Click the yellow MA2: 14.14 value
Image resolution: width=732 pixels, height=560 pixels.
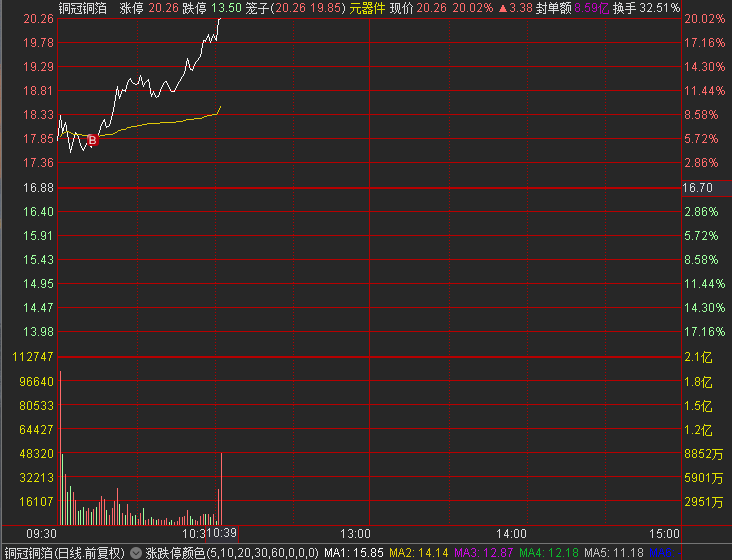[419, 553]
